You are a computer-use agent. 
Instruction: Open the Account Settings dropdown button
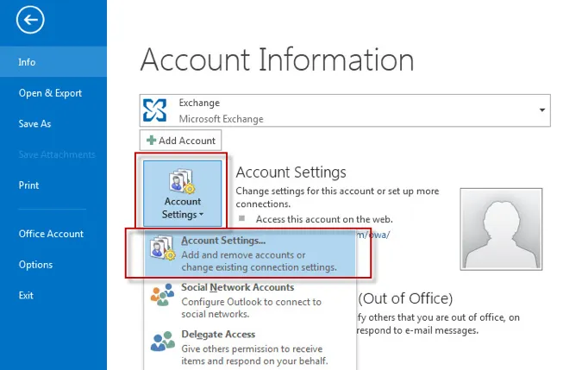click(182, 193)
